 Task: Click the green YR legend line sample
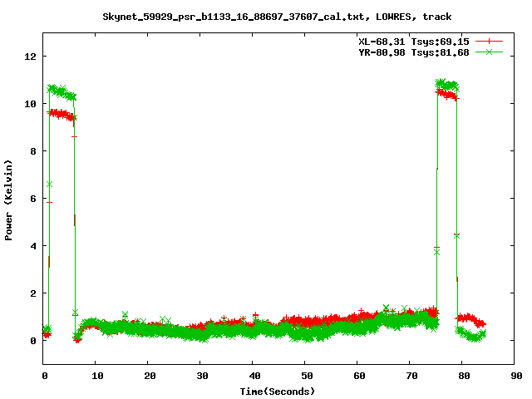point(489,52)
